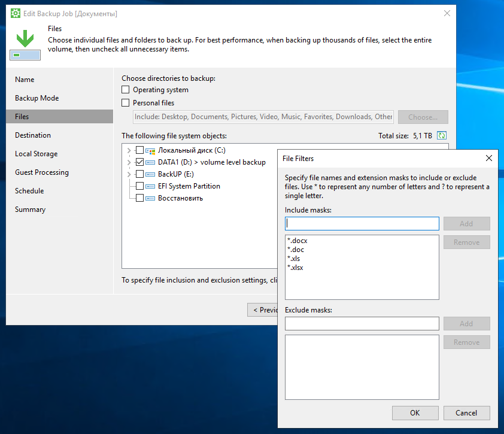Screen dimensions: 504x434
Task: Click the Total size 5,1 TB value
Action: click(423, 136)
